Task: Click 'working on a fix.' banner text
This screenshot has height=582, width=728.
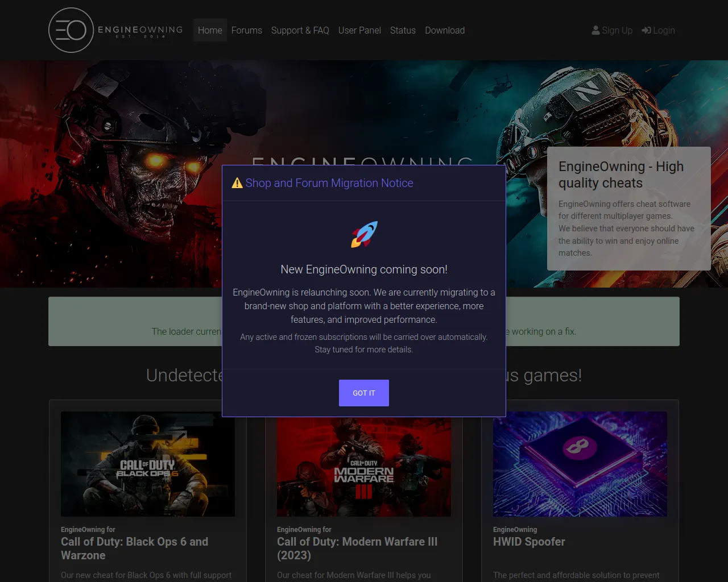Action: tap(544, 331)
